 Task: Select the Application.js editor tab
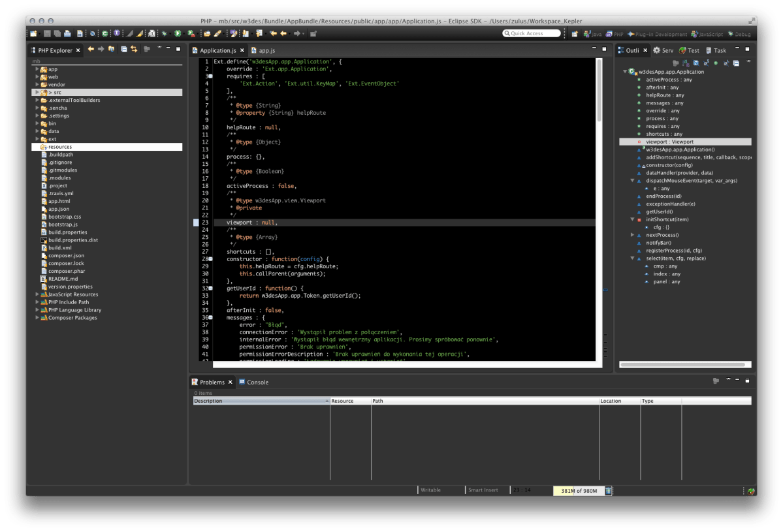pos(217,50)
